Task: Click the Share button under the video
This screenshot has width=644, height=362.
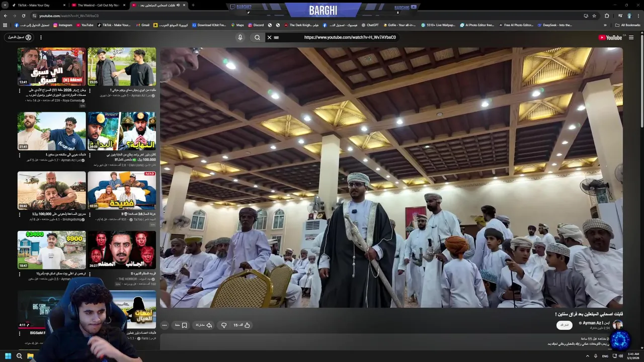Action: tap(203, 325)
